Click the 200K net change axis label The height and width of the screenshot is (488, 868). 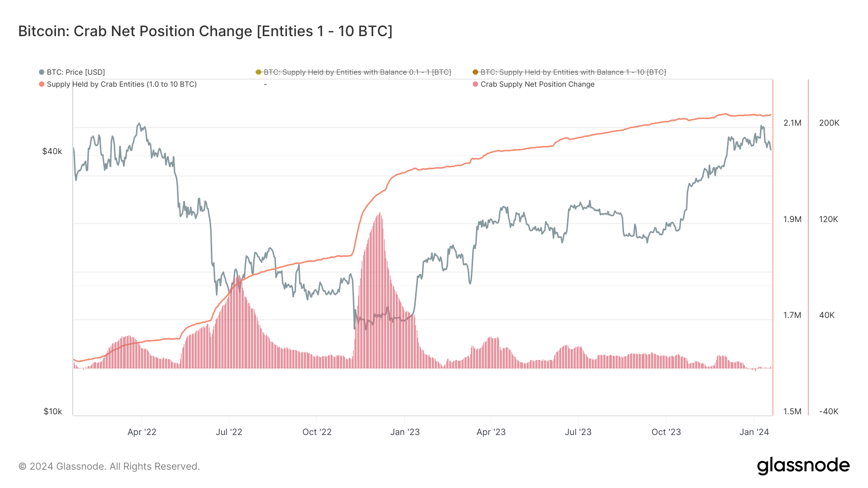(x=829, y=123)
